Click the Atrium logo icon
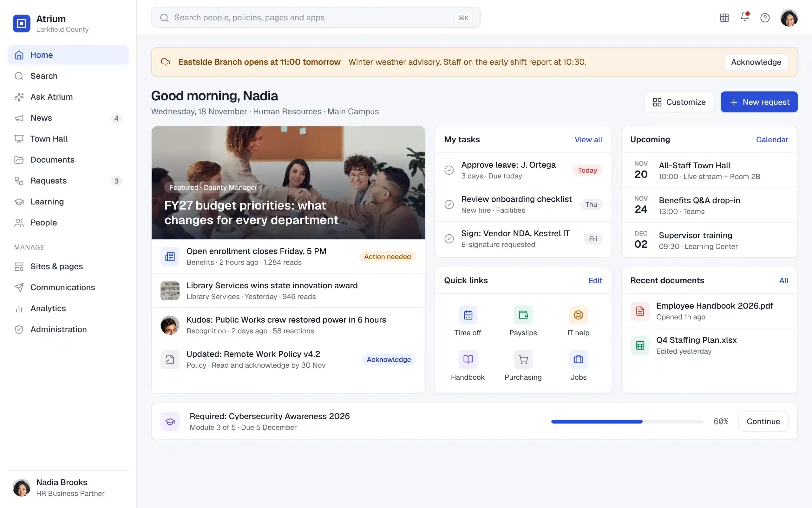 point(22,23)
